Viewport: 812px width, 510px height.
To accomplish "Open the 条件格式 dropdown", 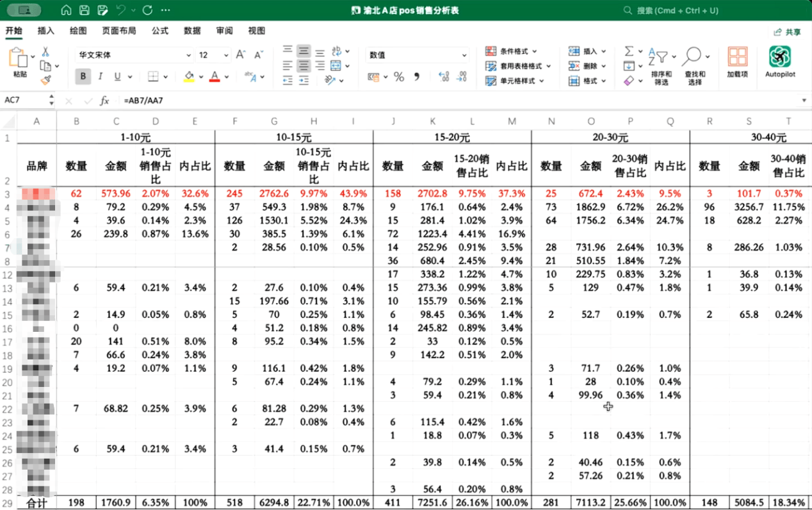I will (511, 51).
